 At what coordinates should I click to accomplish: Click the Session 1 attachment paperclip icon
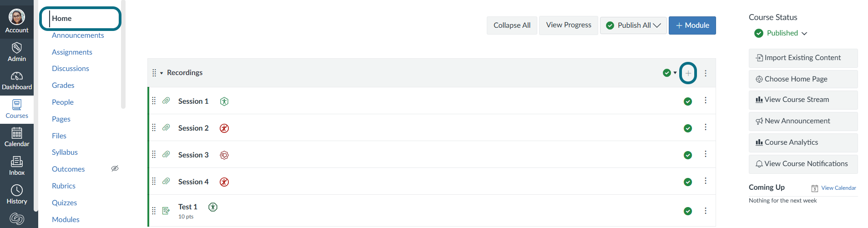tap(166, 101)
